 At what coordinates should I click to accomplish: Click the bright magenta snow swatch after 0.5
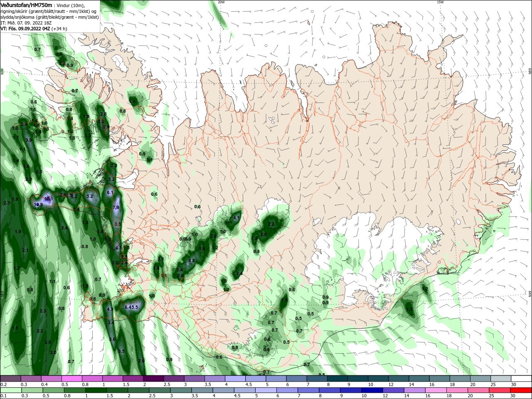pyautogui.click(x=71, y=379)
